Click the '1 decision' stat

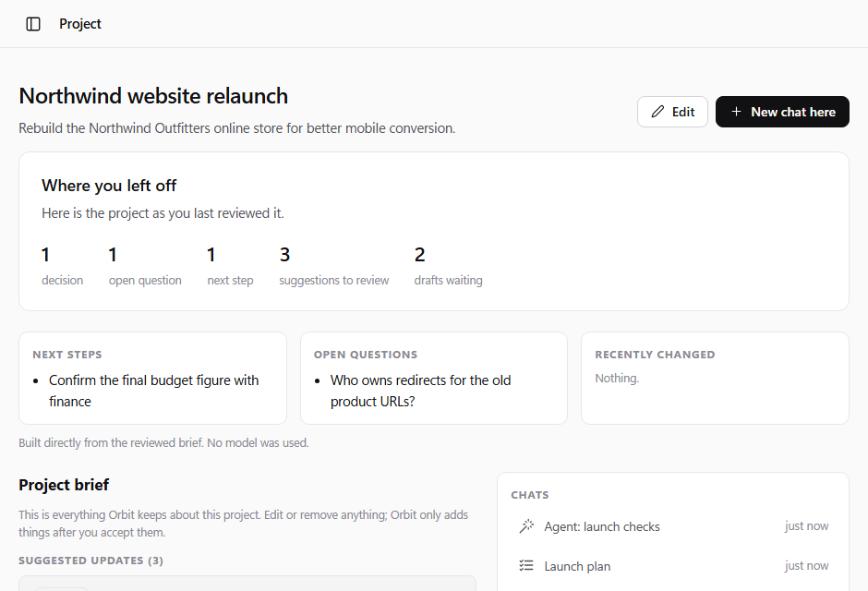click(62, 266)
